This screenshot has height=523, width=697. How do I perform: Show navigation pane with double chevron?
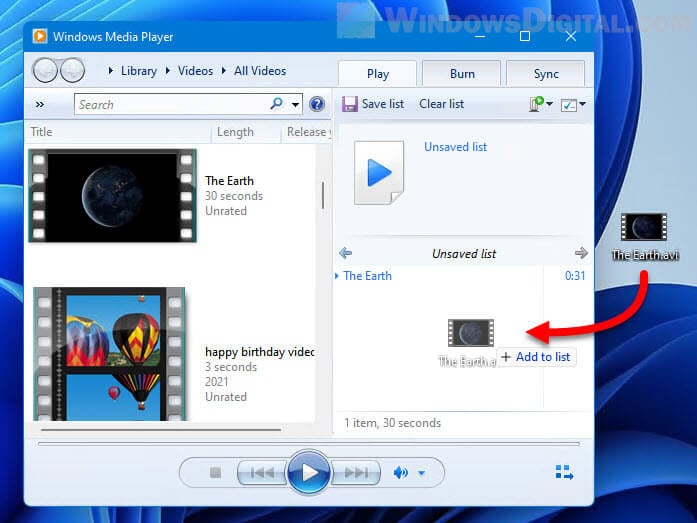(40, 104)
